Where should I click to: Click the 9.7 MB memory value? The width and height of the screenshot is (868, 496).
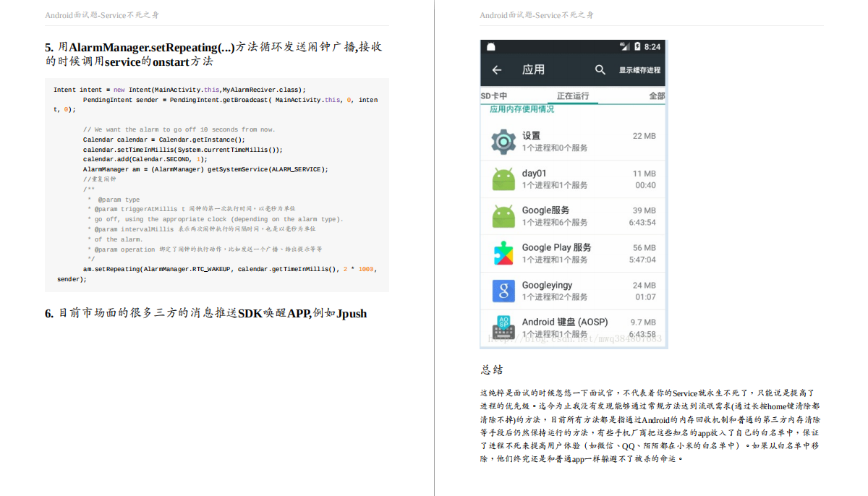click(643, 322)
